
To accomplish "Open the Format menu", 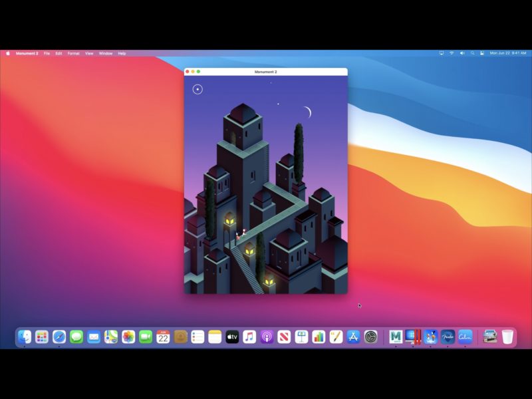I will [x=73, y=53].
